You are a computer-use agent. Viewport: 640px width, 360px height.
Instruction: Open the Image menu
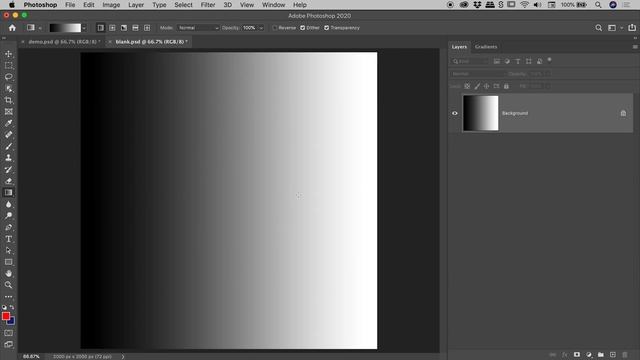111,5
